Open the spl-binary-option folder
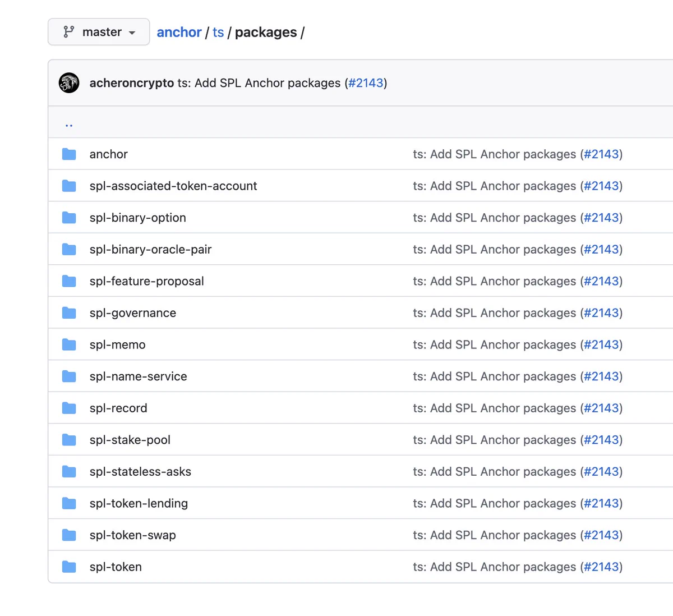 [138, 218]
